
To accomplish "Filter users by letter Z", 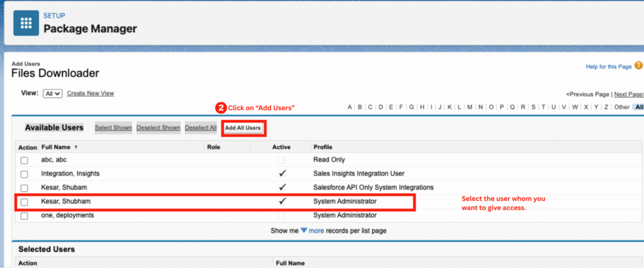I will (x=606, y=107).
